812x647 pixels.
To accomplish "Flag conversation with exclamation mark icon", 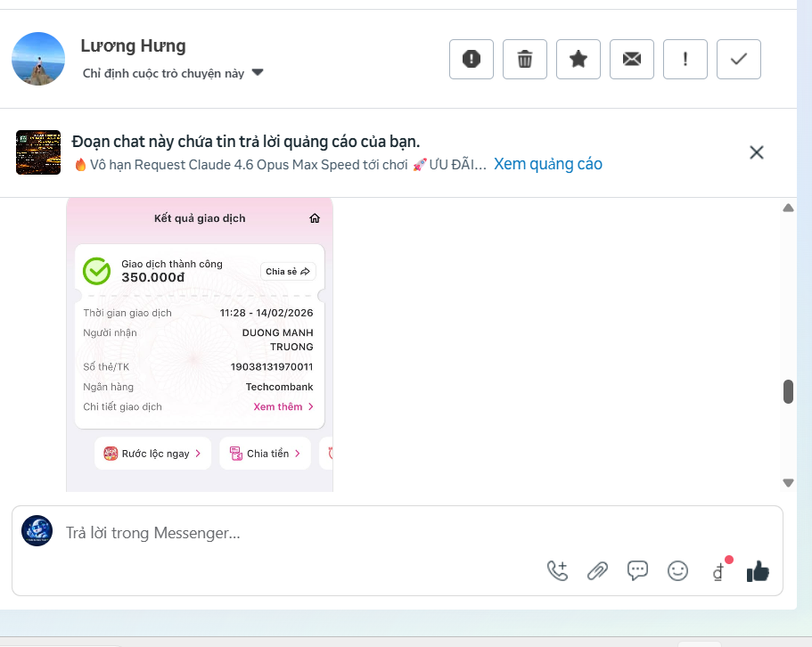I will 685,60.
